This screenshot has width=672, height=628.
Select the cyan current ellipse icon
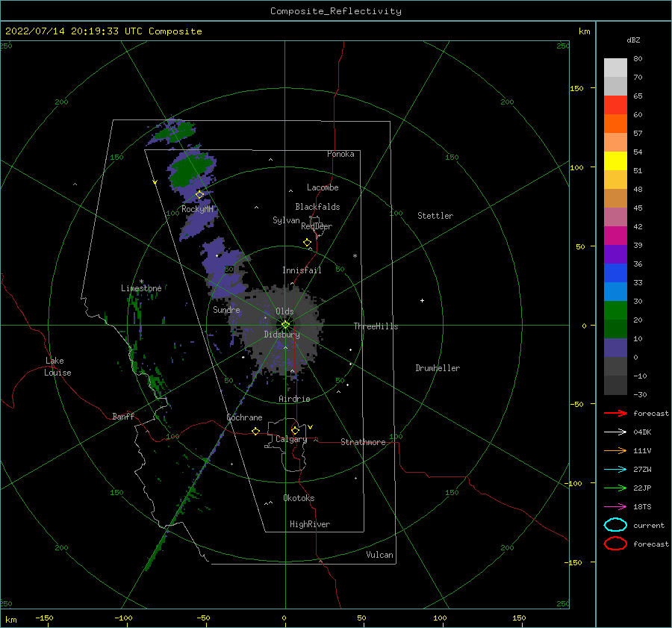click(615, 525)
